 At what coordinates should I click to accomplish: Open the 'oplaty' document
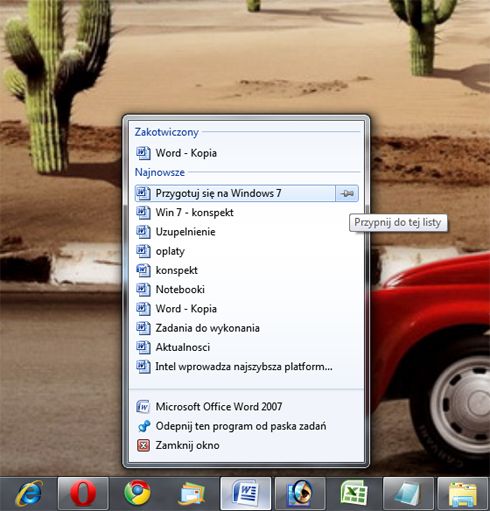click(x=247, y=251)
